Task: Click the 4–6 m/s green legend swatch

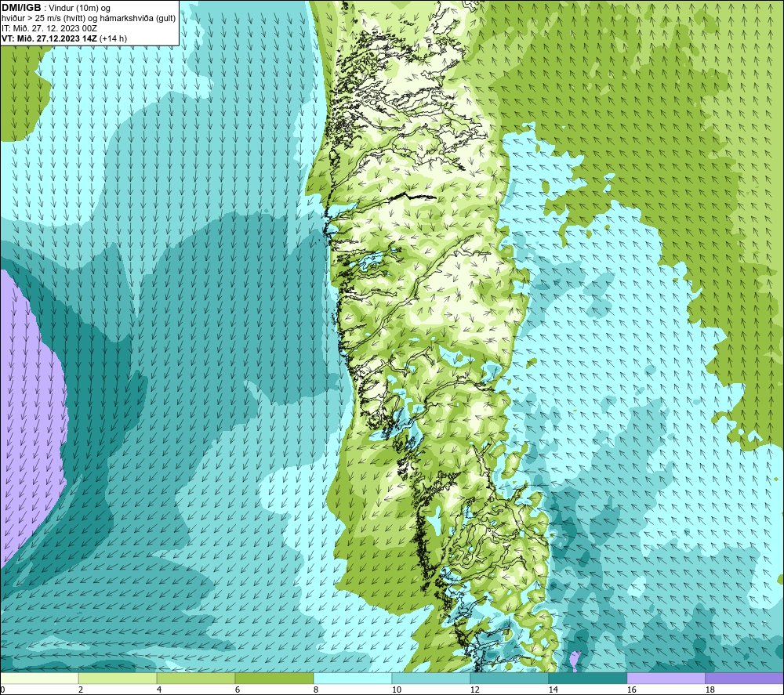Action: (196, 678)
